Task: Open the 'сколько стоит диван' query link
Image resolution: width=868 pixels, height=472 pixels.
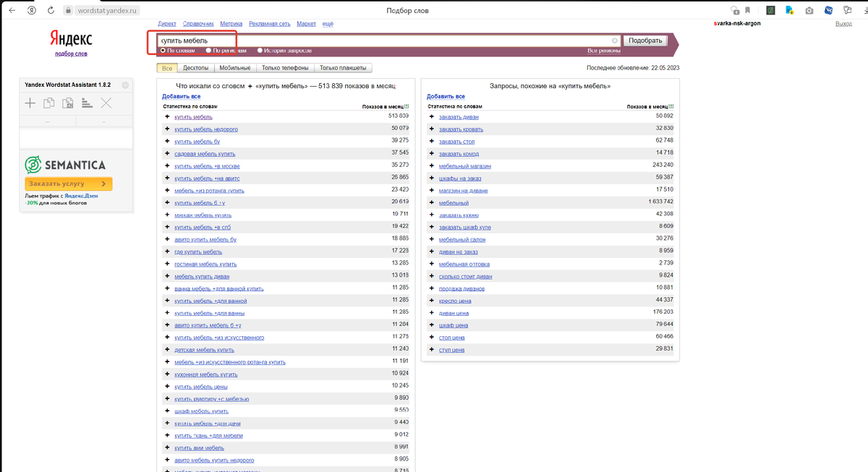Action: coord(465,276)
